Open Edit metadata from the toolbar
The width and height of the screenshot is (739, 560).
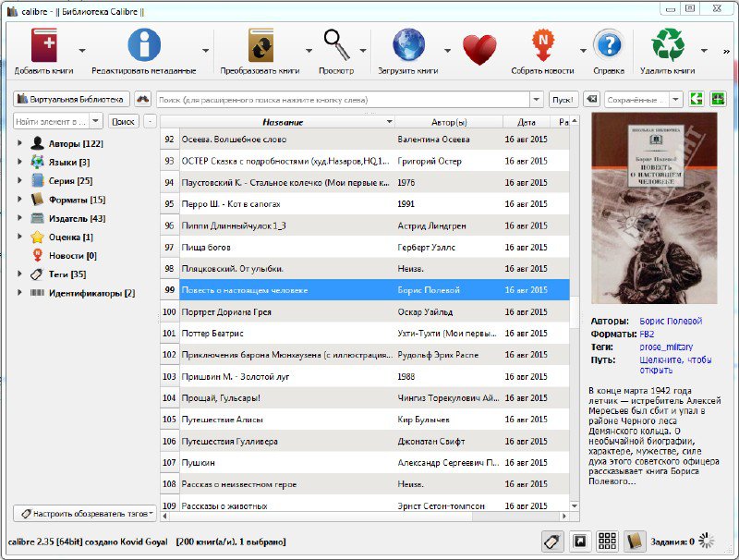143,45
